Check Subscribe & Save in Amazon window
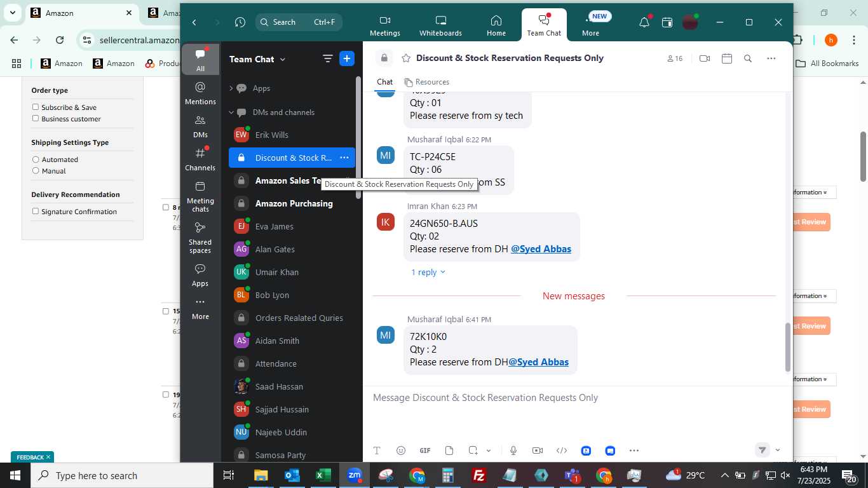The height and width of the screenshot is (488, 868). 36,107
